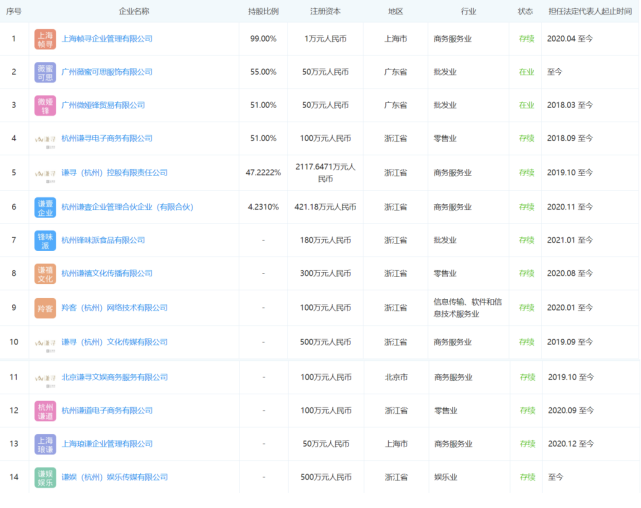641x508 pixels.
Task: Click the 担任法定代表人起止时间 column header
Action: (x=590, y=11)
